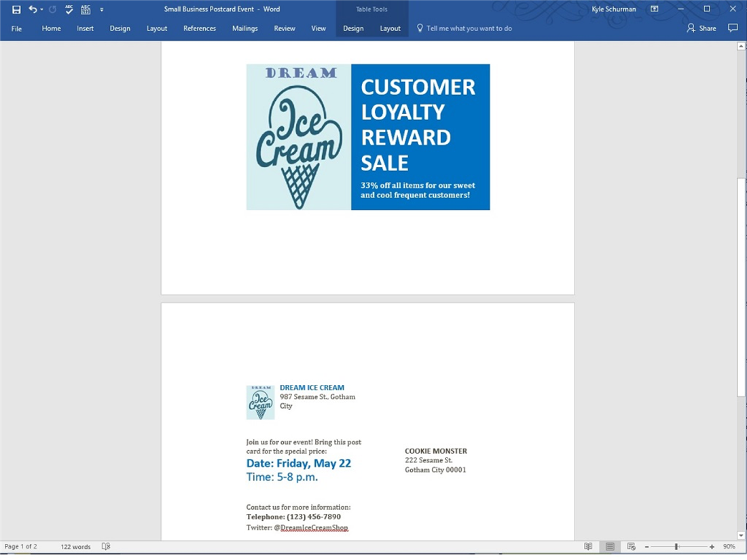The image size is (747, 560).
Task: Zoom in using the plus icon
Action: pos(710,546)
